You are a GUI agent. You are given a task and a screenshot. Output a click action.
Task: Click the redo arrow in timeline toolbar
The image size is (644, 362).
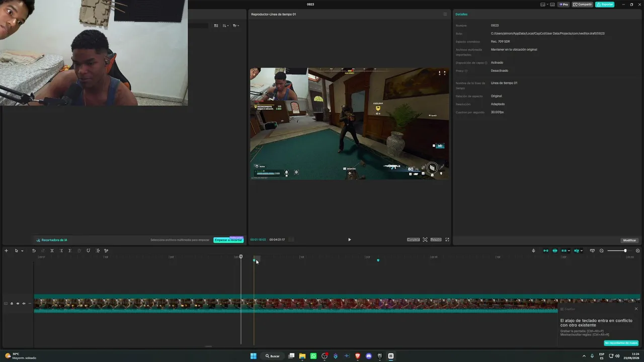click(x=43, y=250)
